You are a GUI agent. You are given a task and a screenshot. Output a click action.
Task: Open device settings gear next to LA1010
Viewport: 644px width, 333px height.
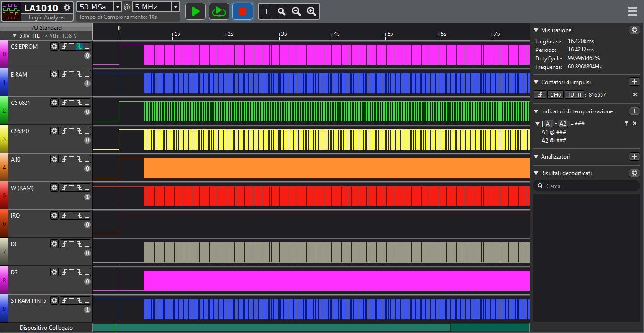coord(67,8)
